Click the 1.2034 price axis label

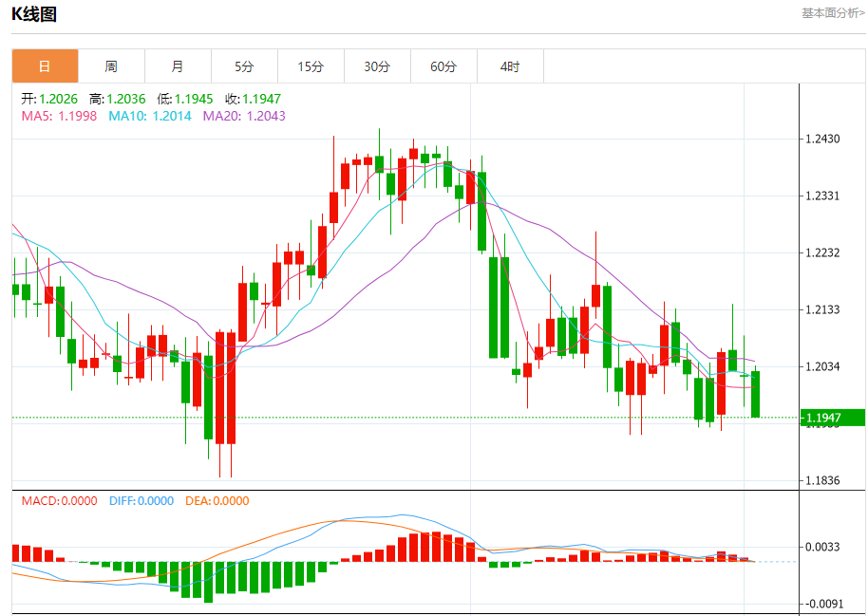tap(823, 366)
